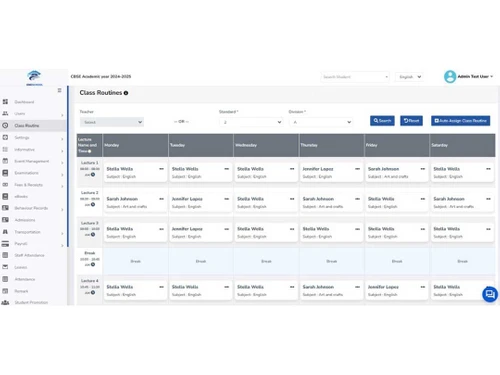Click the Lecture 1 time edit icon
The image size is (500, 375).
point(93,174)
